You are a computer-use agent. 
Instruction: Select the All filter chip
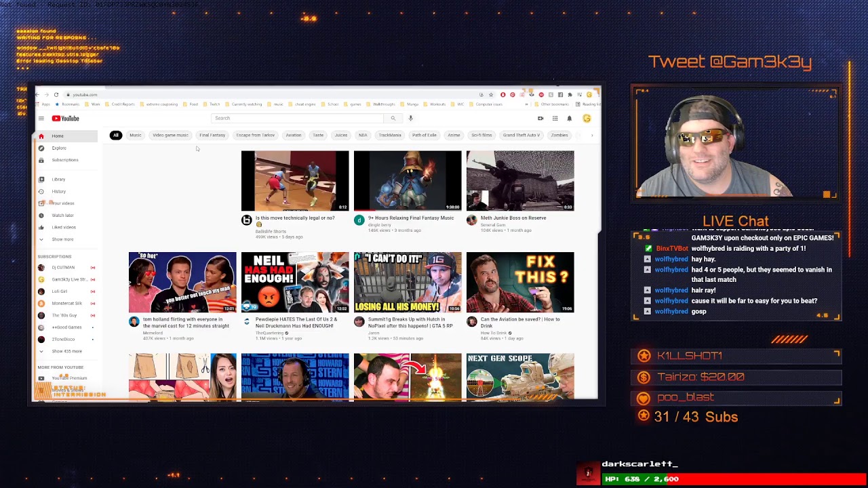116,136
